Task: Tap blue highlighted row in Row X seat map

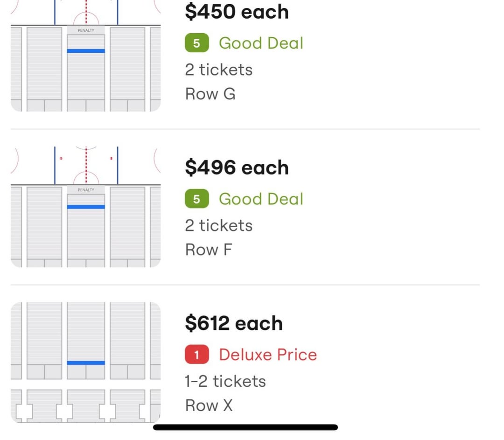Action: tap(86, 363)
